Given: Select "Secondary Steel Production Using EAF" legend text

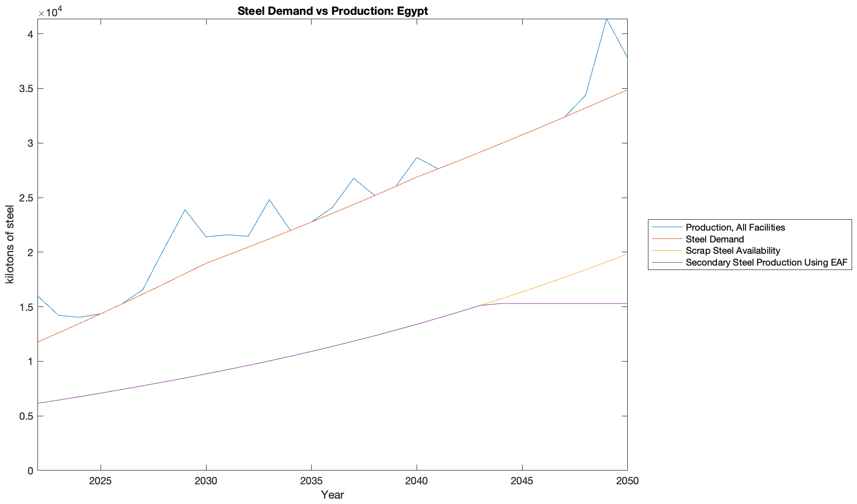Looking at the screenshot, I should (x=766, y=263).
